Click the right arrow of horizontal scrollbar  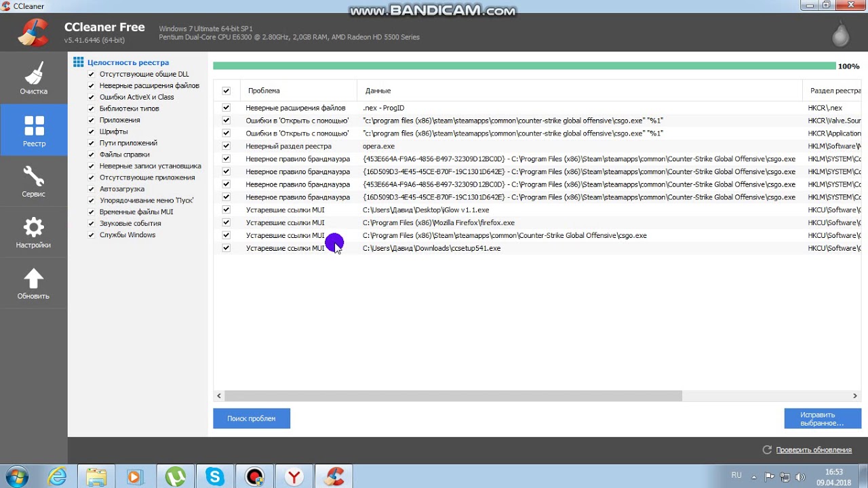coord(855,396)
